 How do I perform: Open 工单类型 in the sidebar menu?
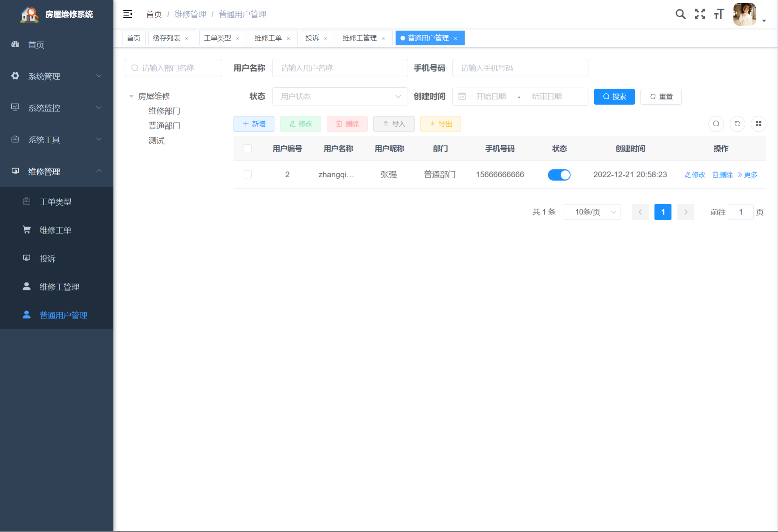[x=56, y=202]
